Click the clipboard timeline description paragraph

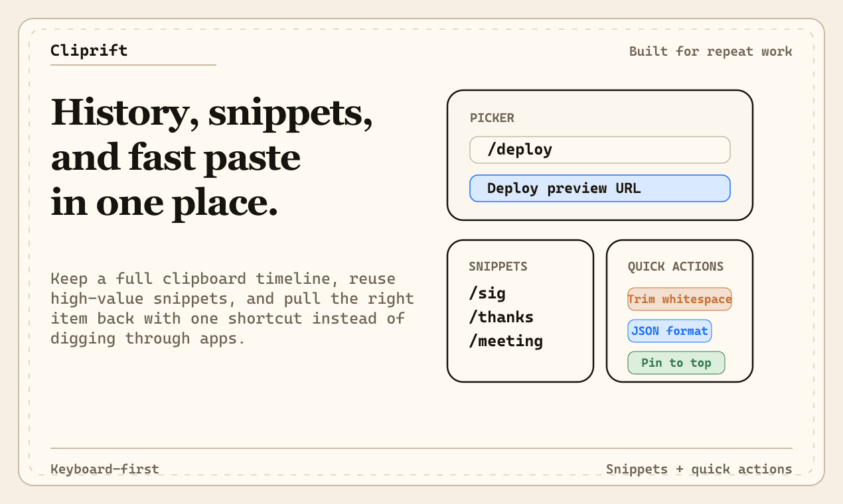232,308
